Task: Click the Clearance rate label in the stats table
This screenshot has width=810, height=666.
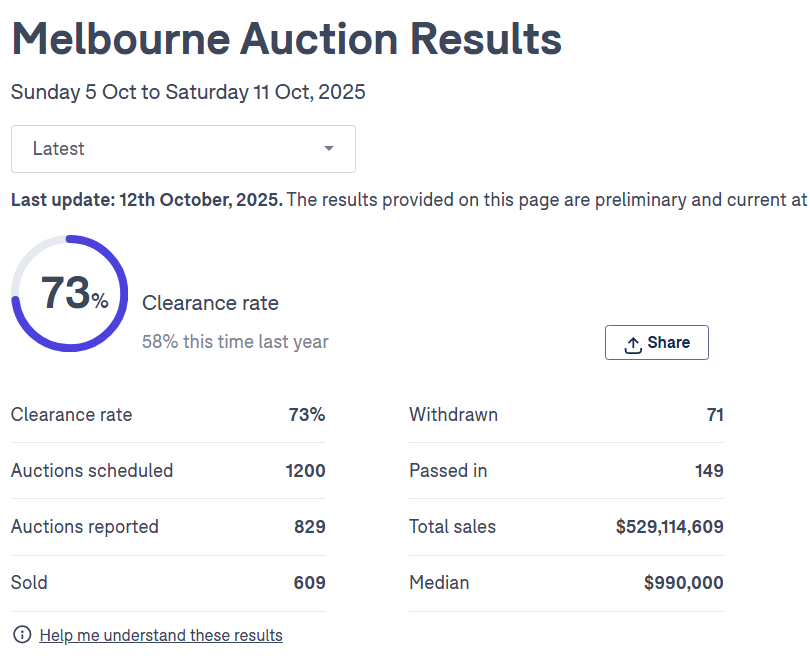Action: [x=71, y=415]
